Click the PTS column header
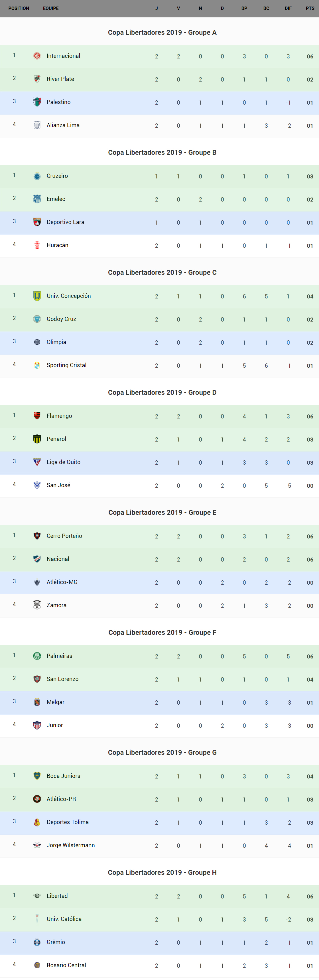Image resolution: width=319 pixels, height=980 pixels. coord(310,8)
